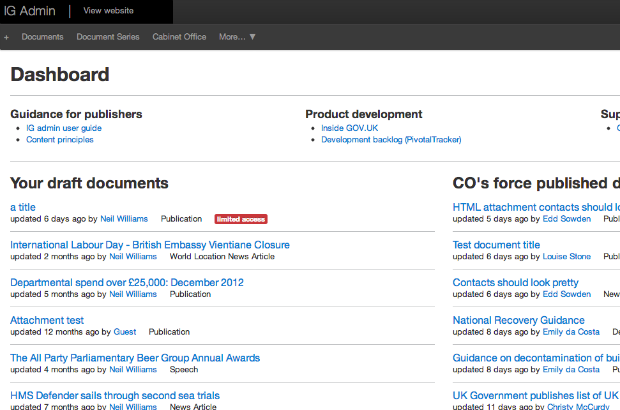Open the National Recovery Guidance document
This screenshot has width=620, height=410.
(x=518, y=320)
